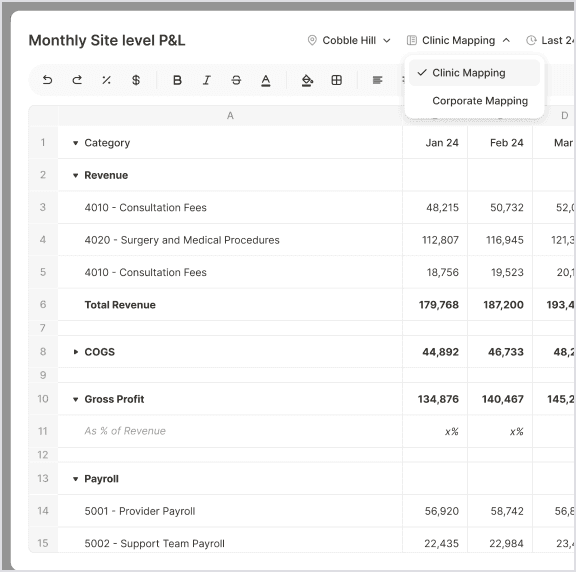The width and height of the screenshot is (576, 572).
Task: Click the 140,467 Gross Profit cell
Action: [500, 399]
